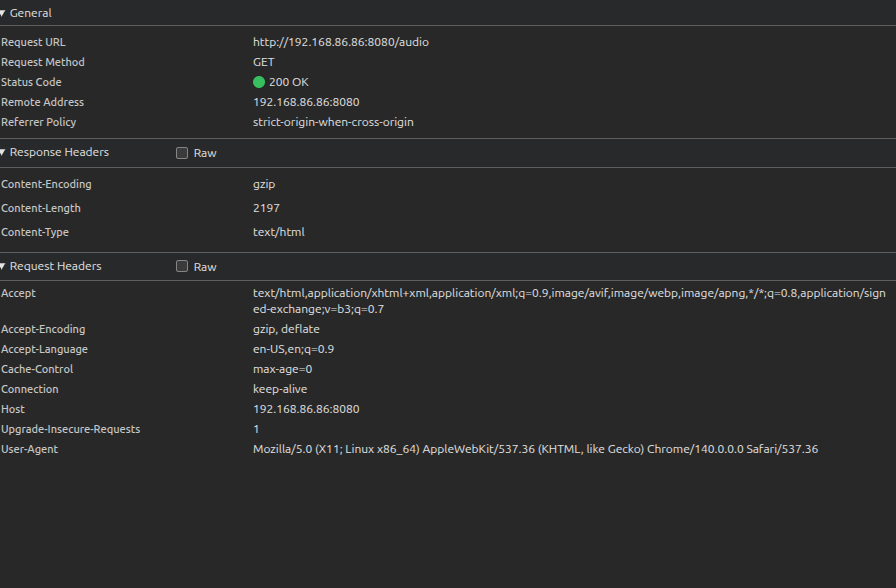Click the strict-origin-when-cross-origin policy value
896x588 pixels.
pos(333,122)
